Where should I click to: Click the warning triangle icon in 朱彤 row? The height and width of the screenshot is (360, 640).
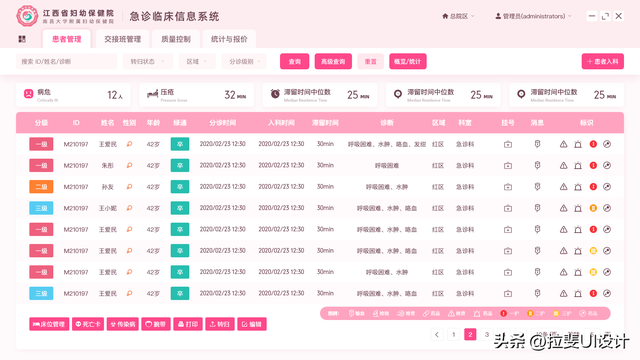pos(563,165)
